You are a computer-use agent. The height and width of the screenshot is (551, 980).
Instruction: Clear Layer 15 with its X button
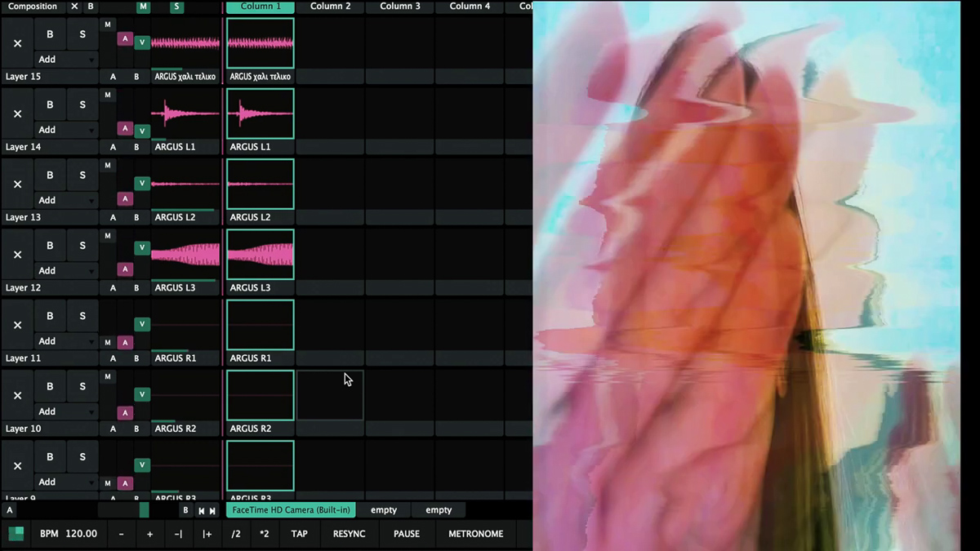click(17, 43)
